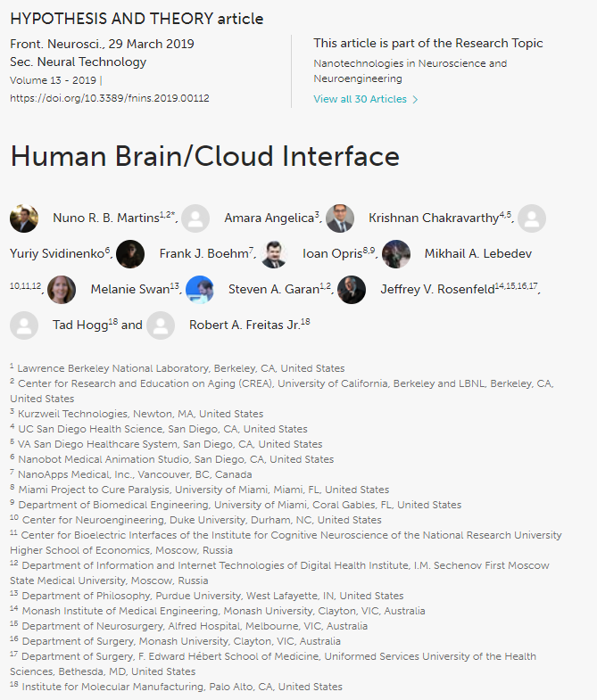
Task: Click author name Steven A. Garan
Action: 274,289
